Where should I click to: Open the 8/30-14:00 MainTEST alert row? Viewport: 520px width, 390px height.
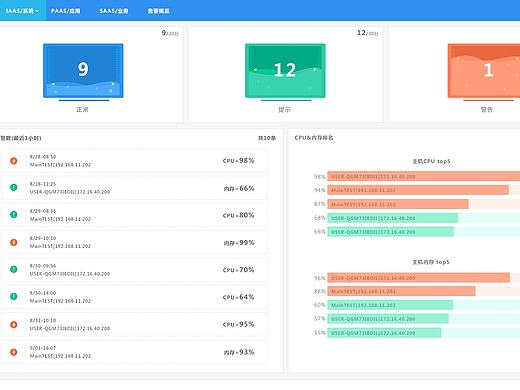(134, 297)
